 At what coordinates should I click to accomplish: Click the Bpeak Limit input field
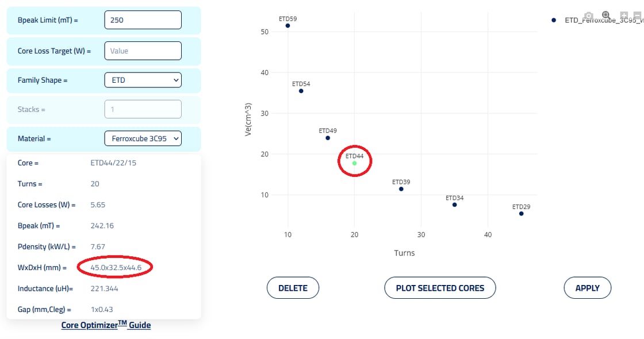[x=143, y=20]
